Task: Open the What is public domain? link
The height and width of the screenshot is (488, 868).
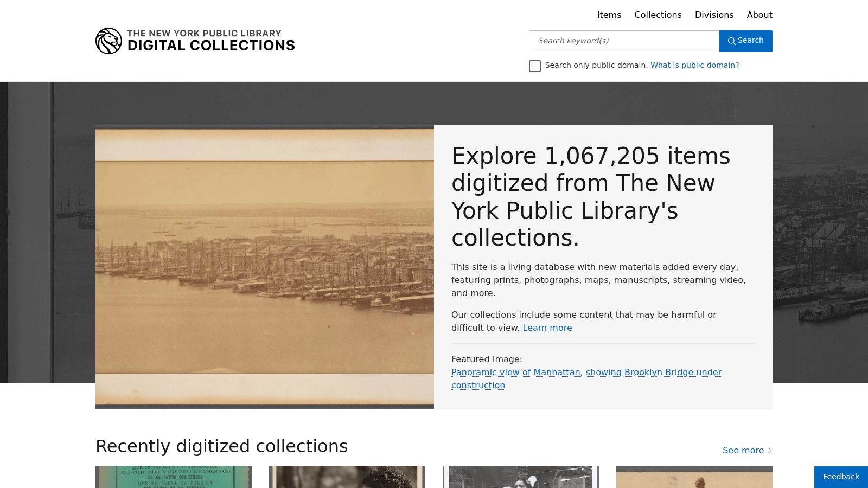Action: point(694,65)
